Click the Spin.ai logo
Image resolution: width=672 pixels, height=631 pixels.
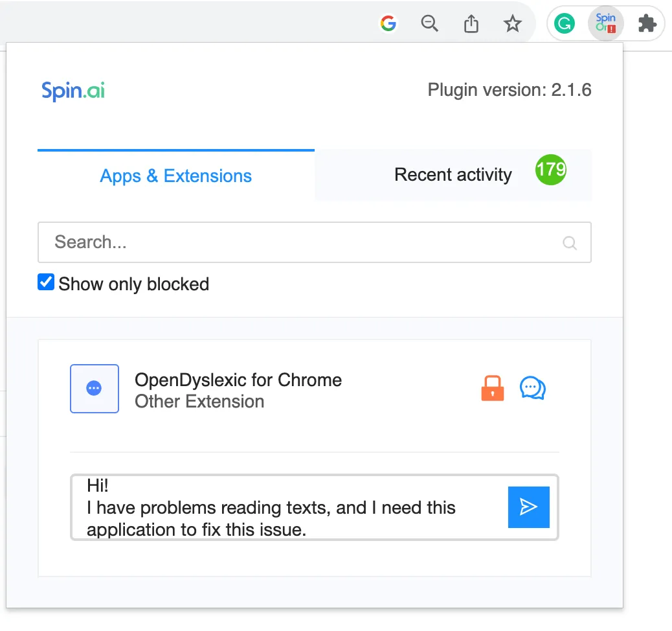(73, 91)
